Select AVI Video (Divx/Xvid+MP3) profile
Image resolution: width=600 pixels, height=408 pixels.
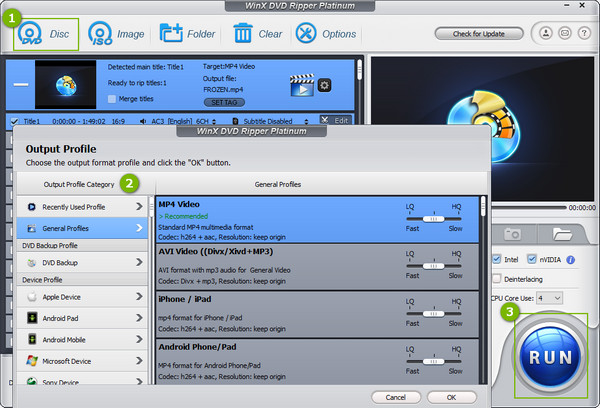pos(317,267)
